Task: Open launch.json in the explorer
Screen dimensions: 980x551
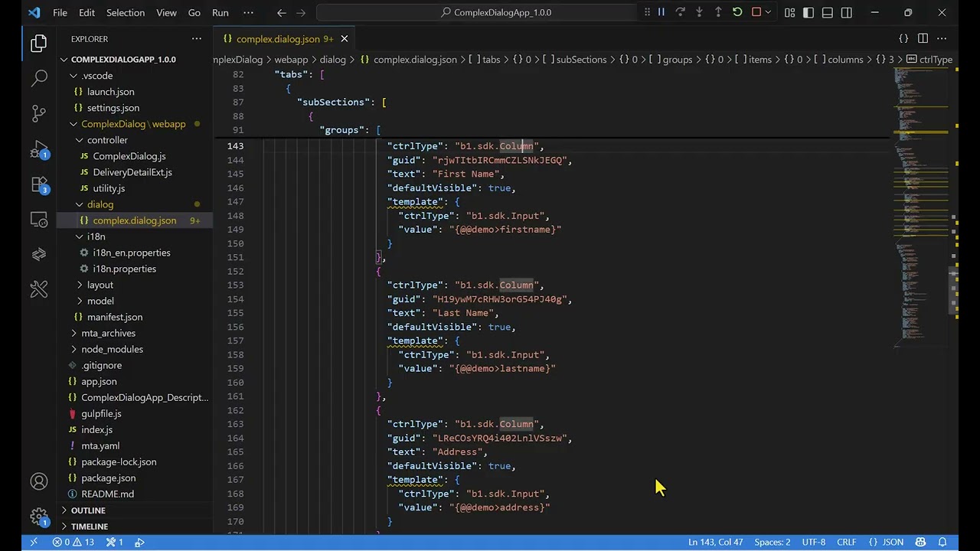Action: [135, 92]
